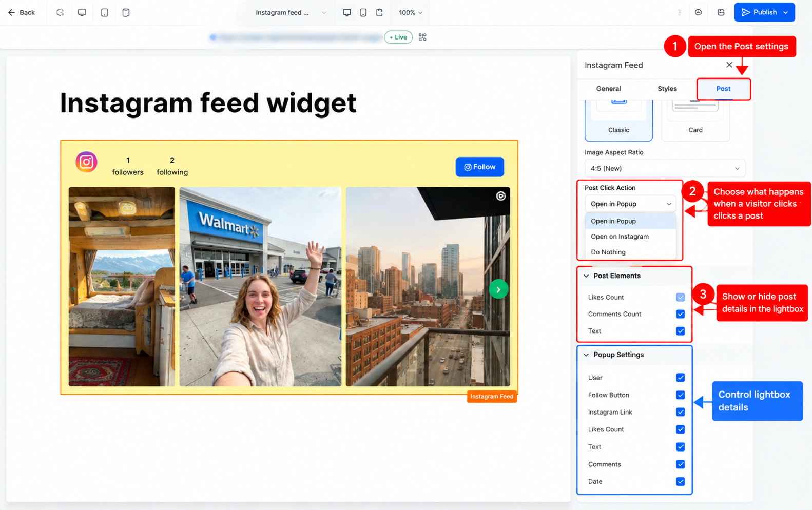Expand the Publish dropdown arrow
Screen dimensions: 812x510
click(x=786, y=12)
